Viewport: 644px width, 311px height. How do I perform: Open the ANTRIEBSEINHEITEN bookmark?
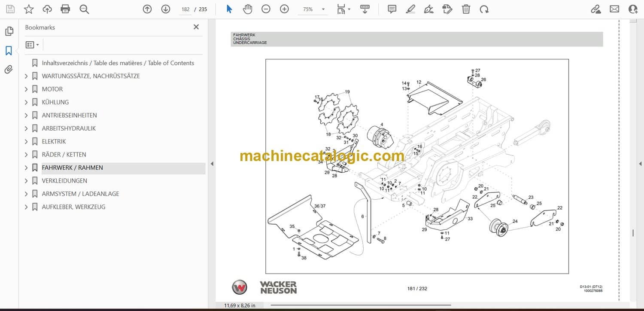(x=70, y=116)
